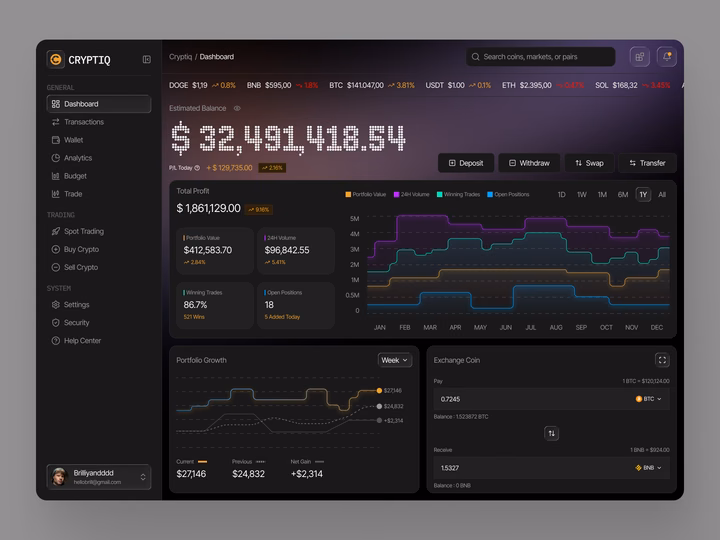Click the BNB coin icon in Receive field
The image size is (720, 540).
[638, 467]
